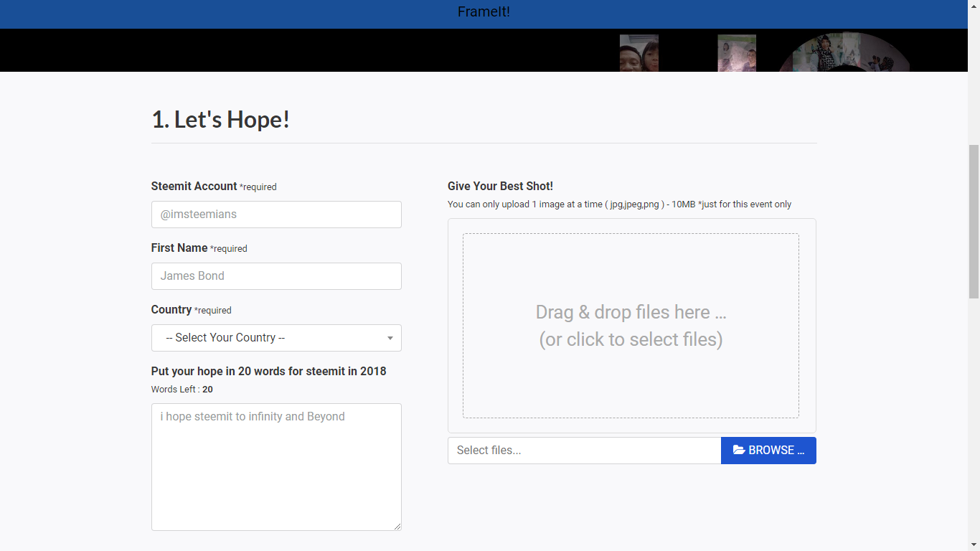
Task: Click the vertical page scrollbar thumb
Action: click(974, 221)
